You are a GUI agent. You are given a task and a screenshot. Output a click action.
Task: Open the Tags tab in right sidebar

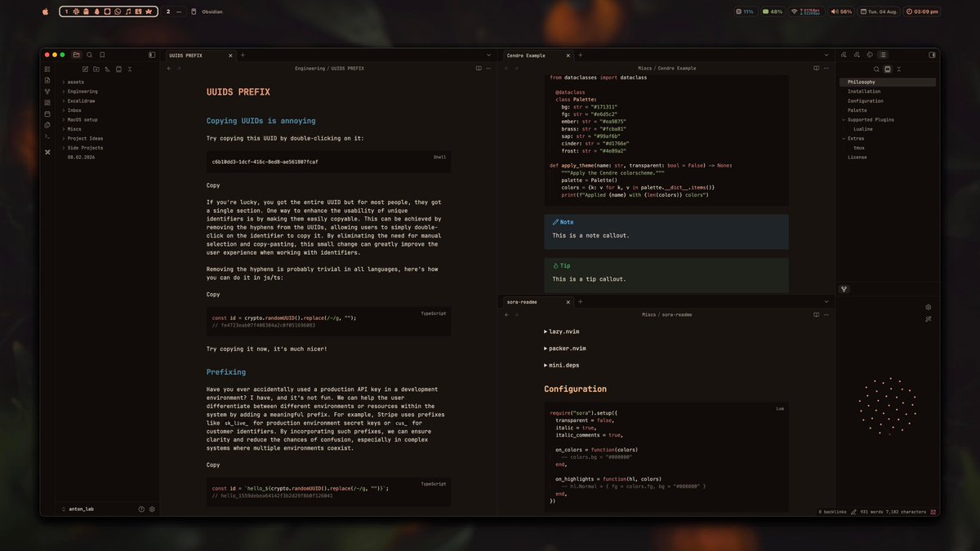[x=870, y=55]
